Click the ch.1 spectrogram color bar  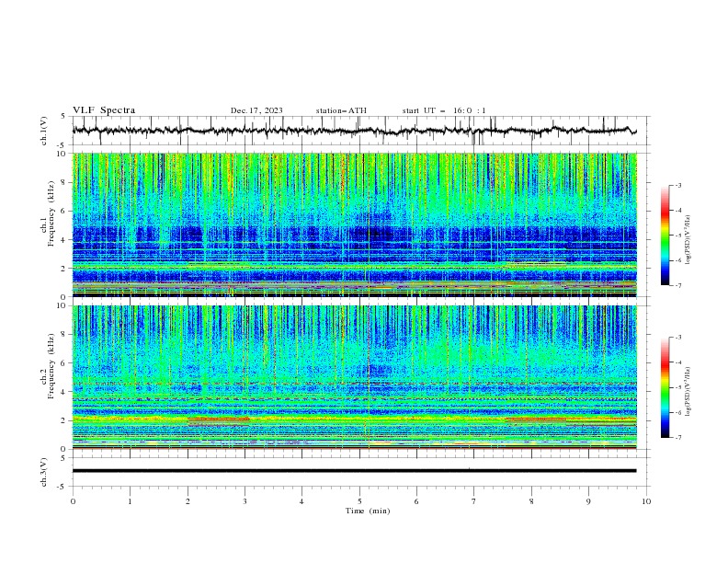coord(665,236)
